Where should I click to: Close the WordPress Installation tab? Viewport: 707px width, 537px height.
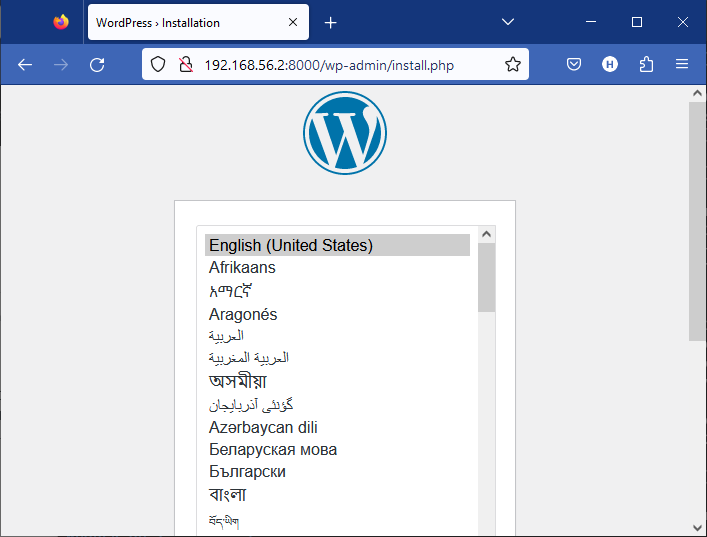point(293,22)
